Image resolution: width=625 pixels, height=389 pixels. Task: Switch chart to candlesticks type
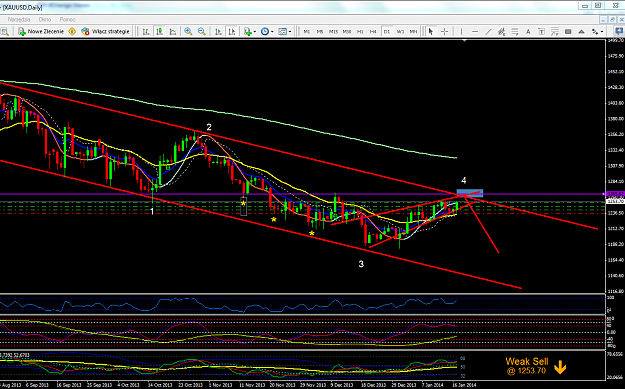coord(159,31)
